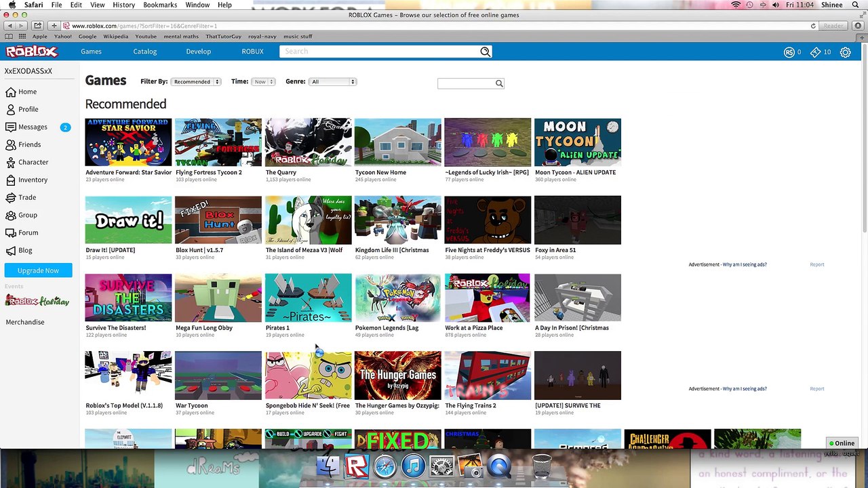The height and width of the screenshot is (488, 868).
Task: Open the Moon Tycoon game thumbnail
Action: (x=578, y=142)
